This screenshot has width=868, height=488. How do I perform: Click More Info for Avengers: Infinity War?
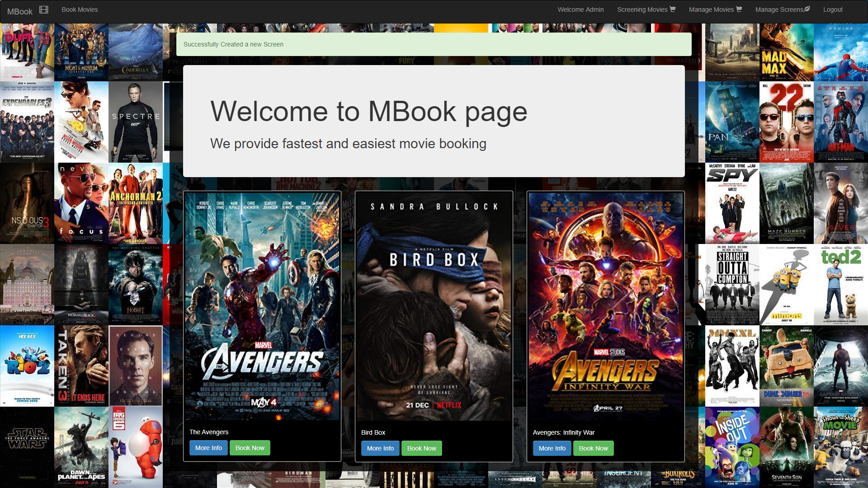pyautogui.click(x=552, y=448)
